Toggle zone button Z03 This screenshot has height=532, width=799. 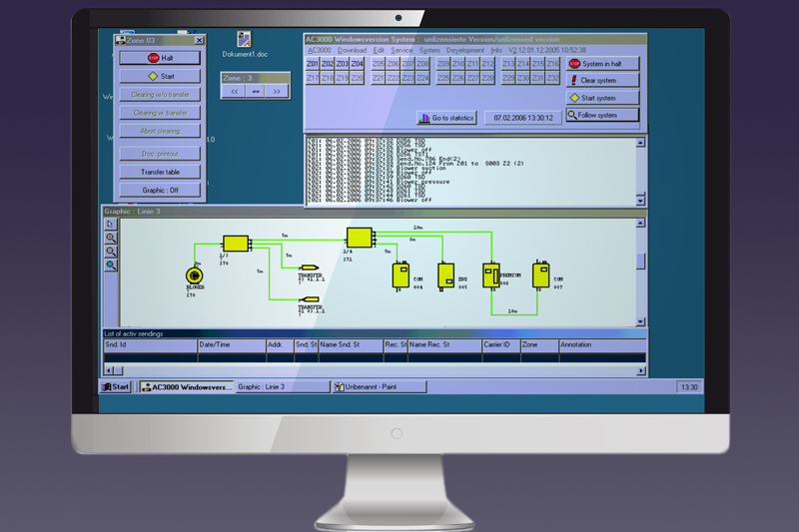[342, 64]
